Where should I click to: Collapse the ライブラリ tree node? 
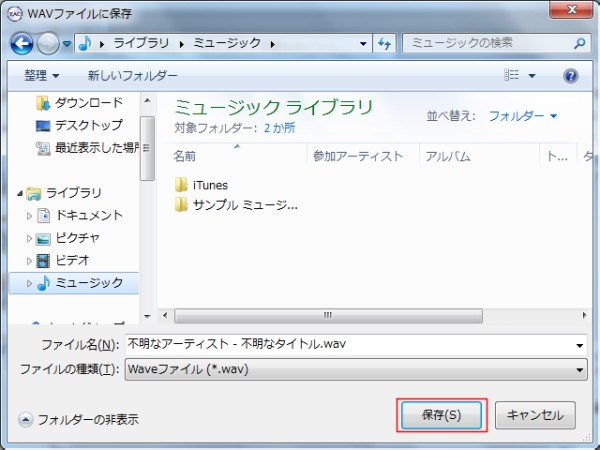[x=21, y=193]
